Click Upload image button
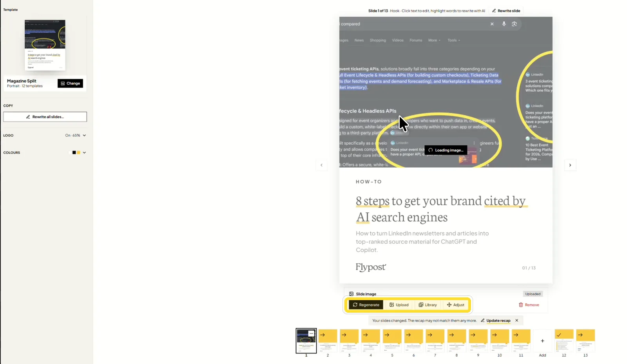Image resolution: width=627 pixels, height=364 pixels. coord(399,305)
